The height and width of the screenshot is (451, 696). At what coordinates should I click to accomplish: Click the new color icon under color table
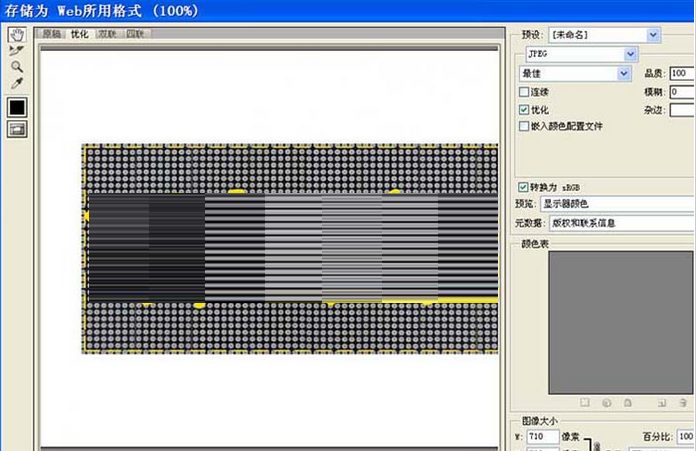(x=662, y=403)
